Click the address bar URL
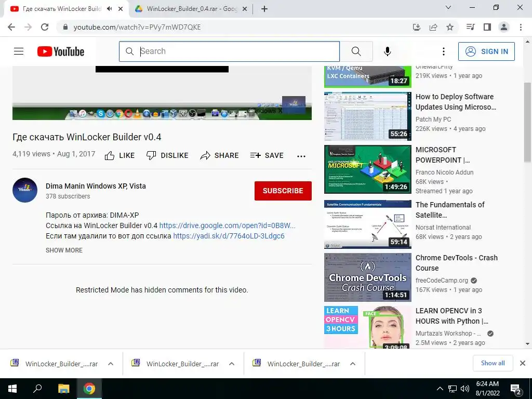The width and height of the screenshot is (532, 399). 137,27
